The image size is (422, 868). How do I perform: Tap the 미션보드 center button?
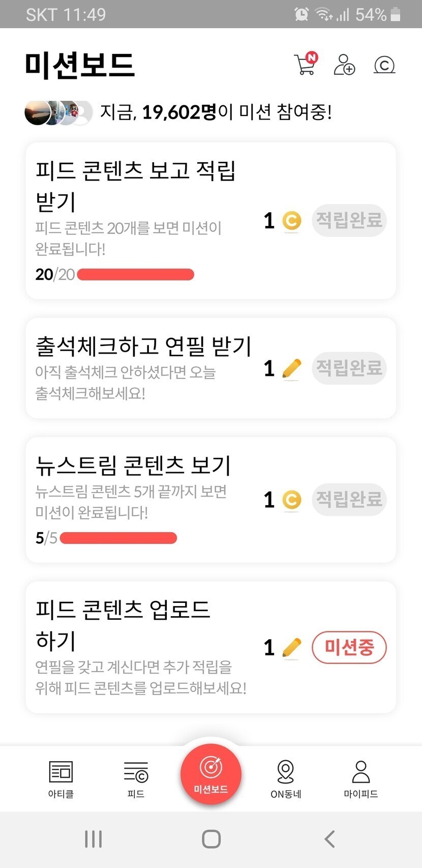click(x=210, y=774)
